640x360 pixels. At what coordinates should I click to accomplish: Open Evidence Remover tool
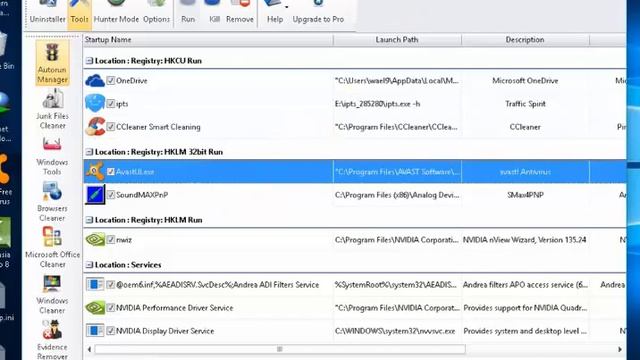pyautogui.click(x=52, y=340)
